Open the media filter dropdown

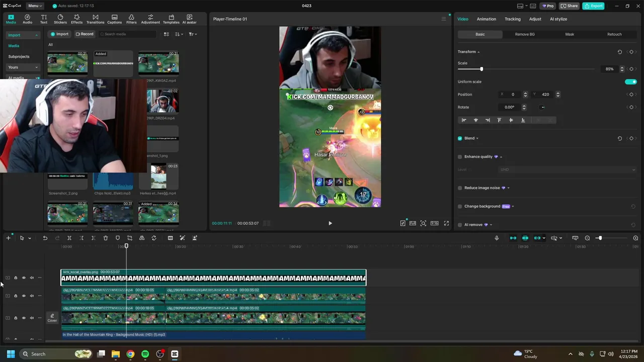tap(193, 34)
